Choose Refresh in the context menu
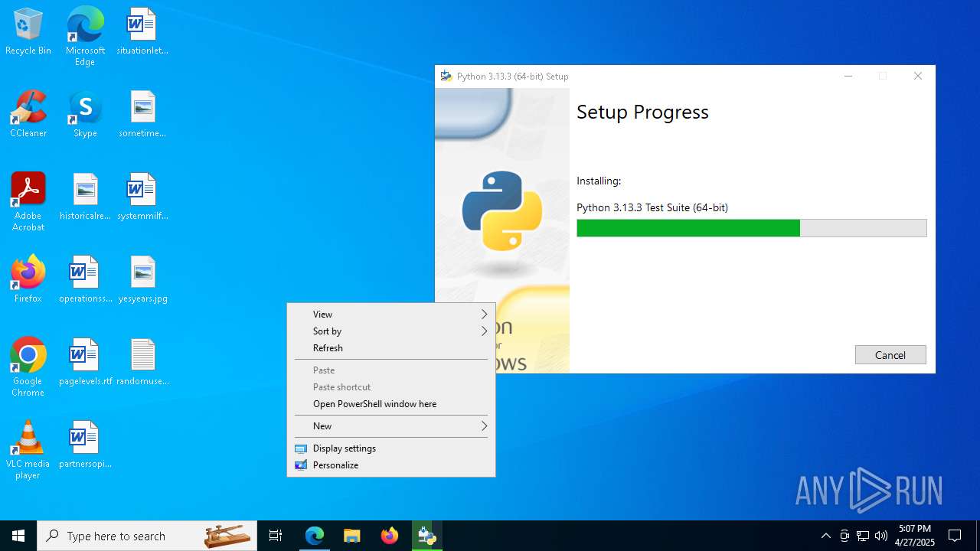980x551 pixels. pyautogui.click(x=391, y=348)
